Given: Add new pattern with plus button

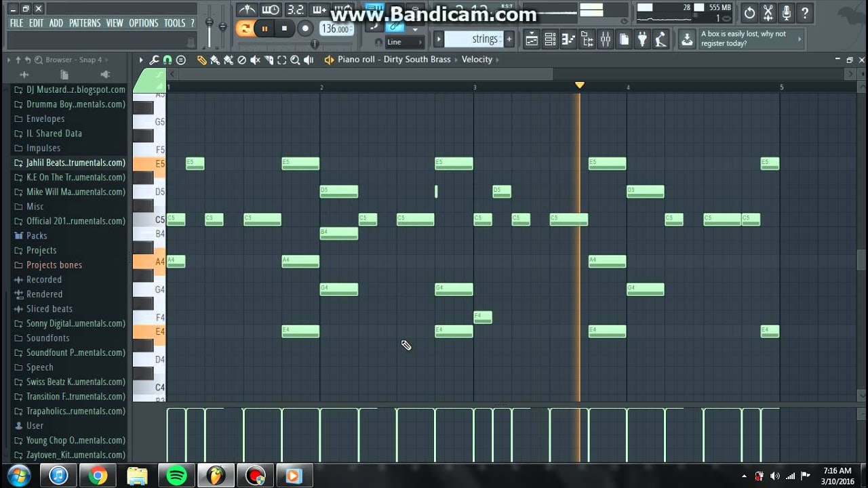Looking at the screenshot, I should tap(509, 39).
